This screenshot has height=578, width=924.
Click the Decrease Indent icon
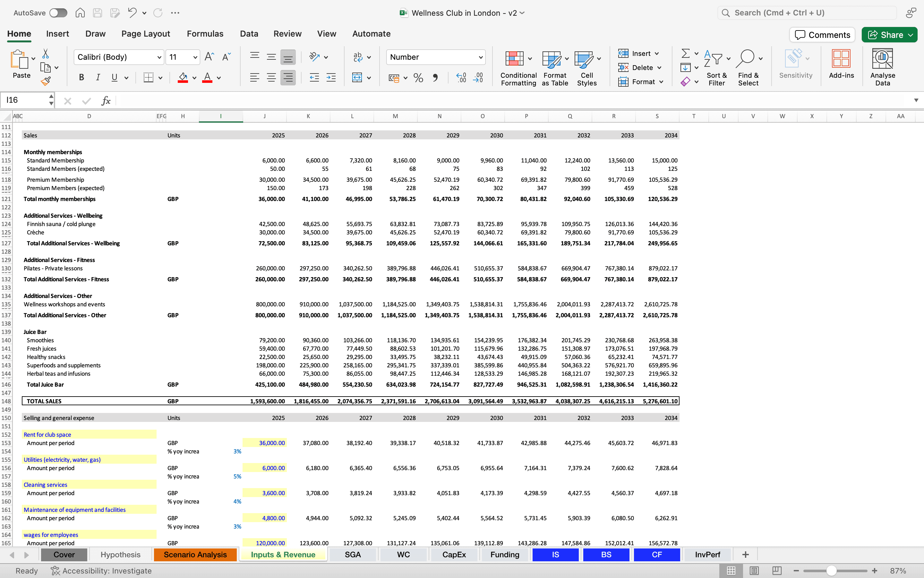tap(314, 78)
